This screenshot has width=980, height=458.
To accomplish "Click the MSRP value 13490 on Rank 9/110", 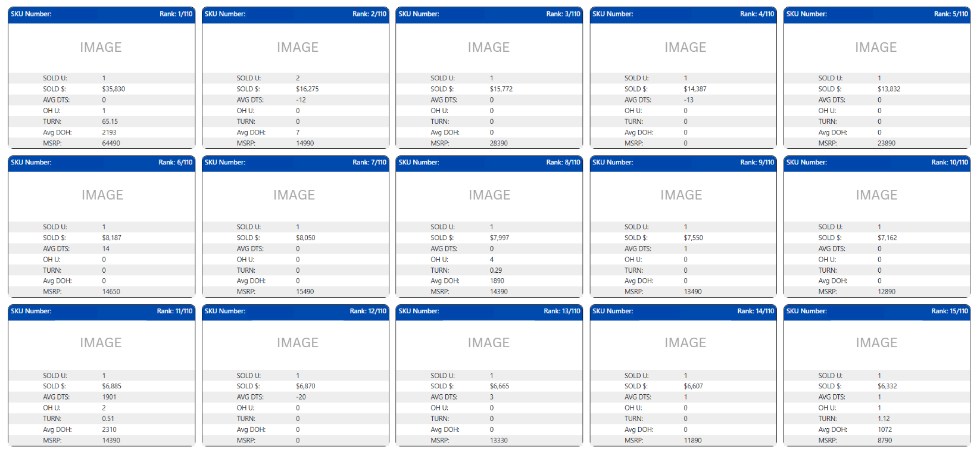I will (692, 292).
